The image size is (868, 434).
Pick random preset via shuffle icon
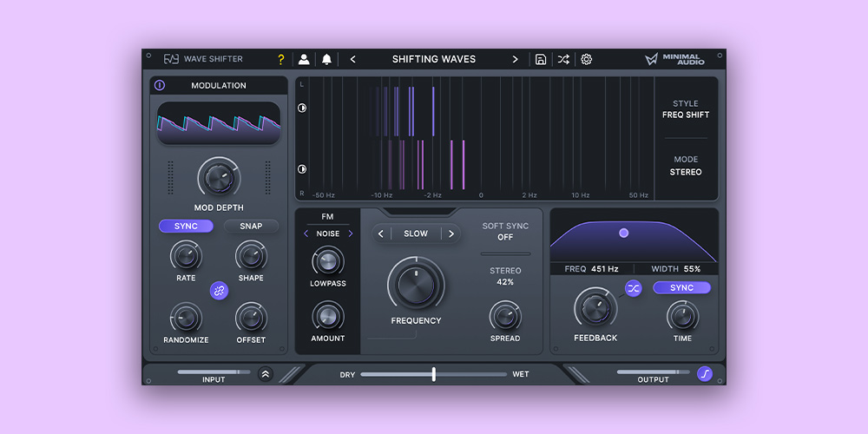(x=563, y=59)
